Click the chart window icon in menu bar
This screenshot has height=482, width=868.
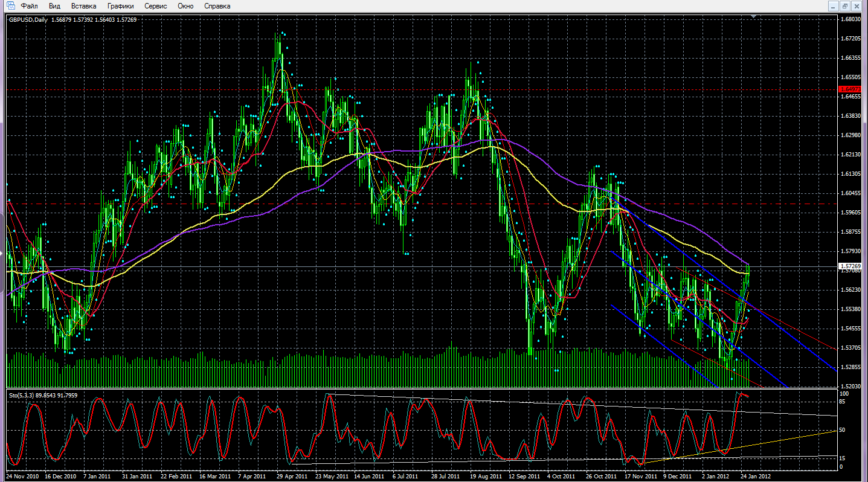[x=10, y=6]
